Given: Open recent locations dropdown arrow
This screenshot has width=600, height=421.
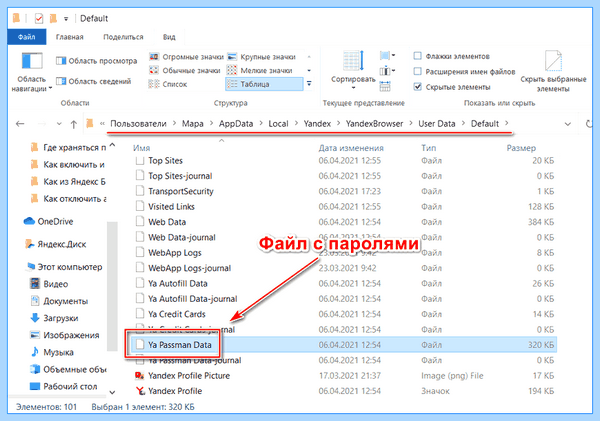Looking at the screenshot, I should (59, 124).
